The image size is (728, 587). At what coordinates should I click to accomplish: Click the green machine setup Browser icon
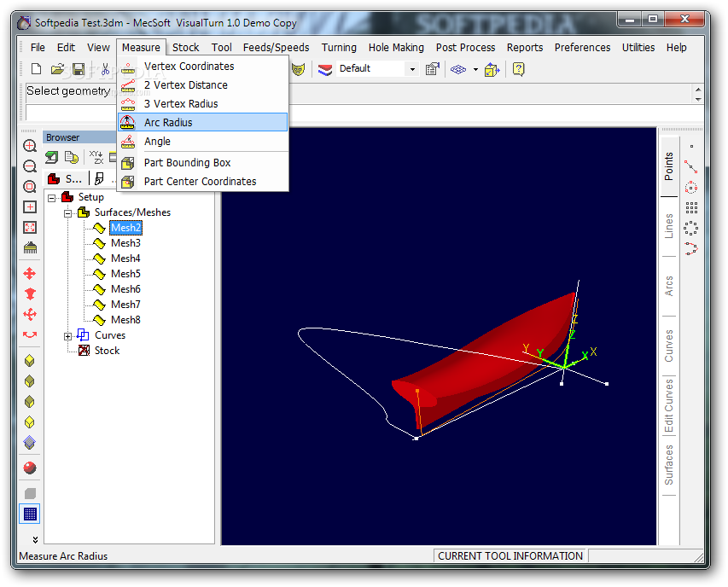coord(51,157)
